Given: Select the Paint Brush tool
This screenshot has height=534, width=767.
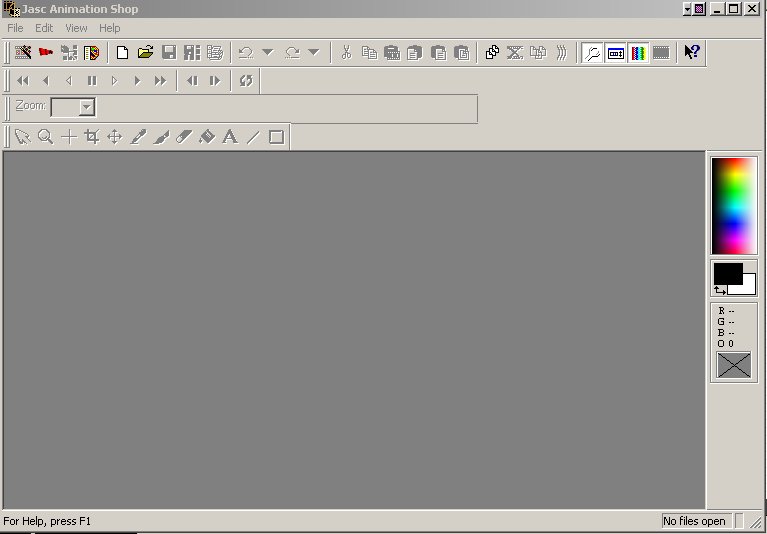Looking at the screenshot, I should point(161,137).
